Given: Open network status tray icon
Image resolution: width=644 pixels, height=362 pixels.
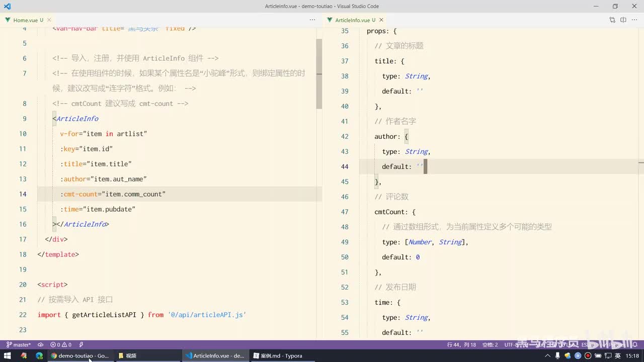Looking at the screenshot, I should (607, 355).
